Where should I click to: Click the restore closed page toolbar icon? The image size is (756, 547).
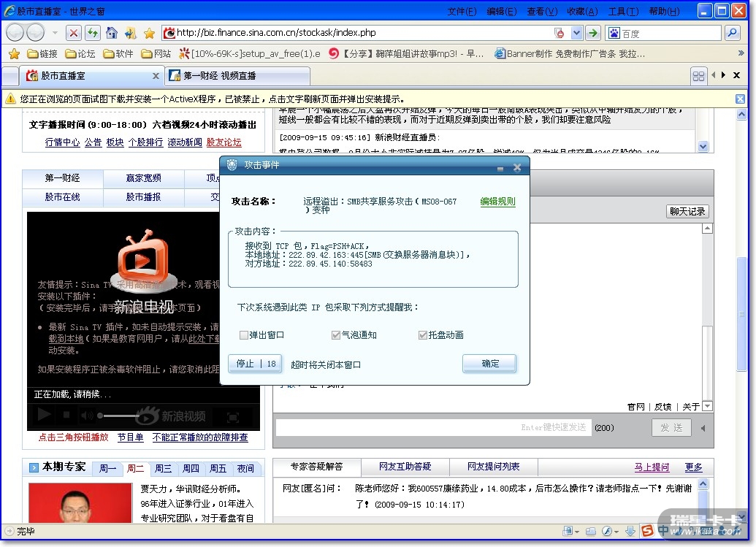(130, 33)
